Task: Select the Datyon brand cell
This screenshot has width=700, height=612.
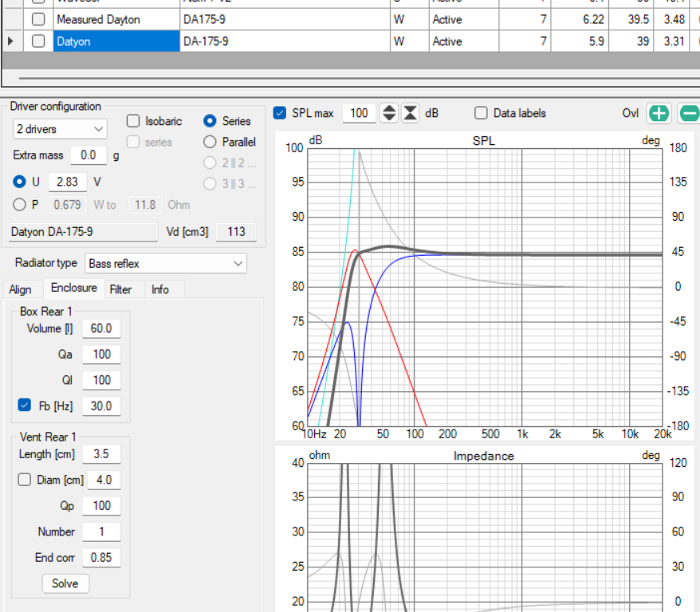Action: point(116,41)
